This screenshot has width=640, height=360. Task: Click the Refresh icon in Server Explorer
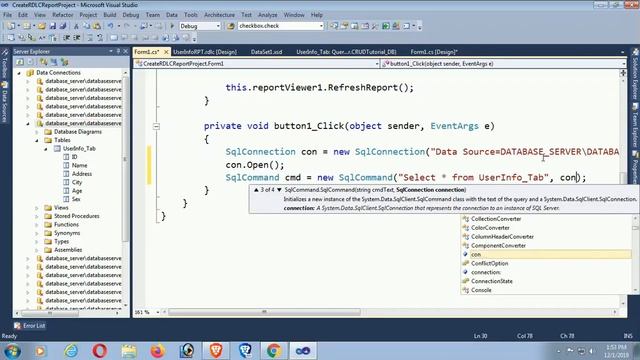click(x=20, y=62)
